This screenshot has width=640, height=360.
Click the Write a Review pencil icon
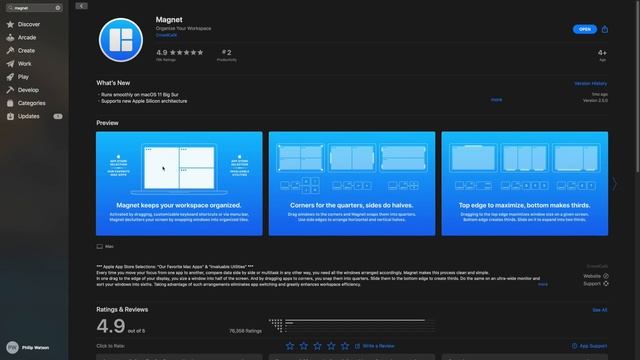click(358, 346)
